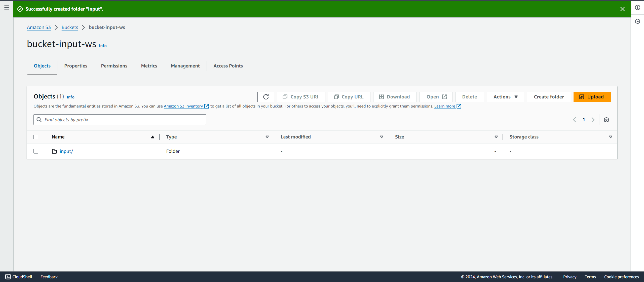Refresh the objects list
The height and width of the screenshot is (282, 644).
pos(266,97)
